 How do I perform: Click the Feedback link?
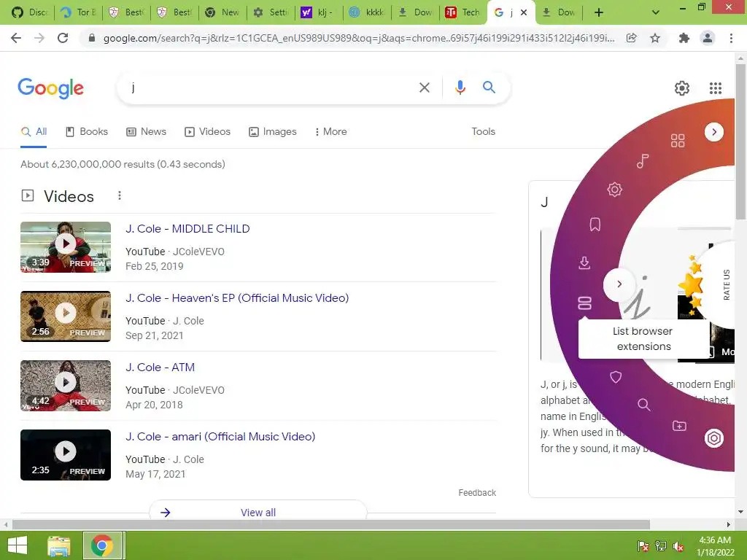477,493
